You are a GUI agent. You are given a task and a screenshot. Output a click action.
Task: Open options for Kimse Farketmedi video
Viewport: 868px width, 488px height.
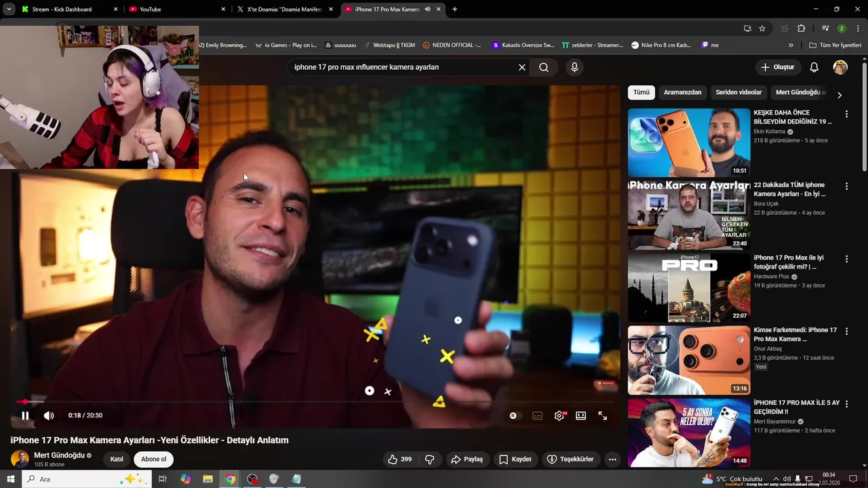[846, 331]
